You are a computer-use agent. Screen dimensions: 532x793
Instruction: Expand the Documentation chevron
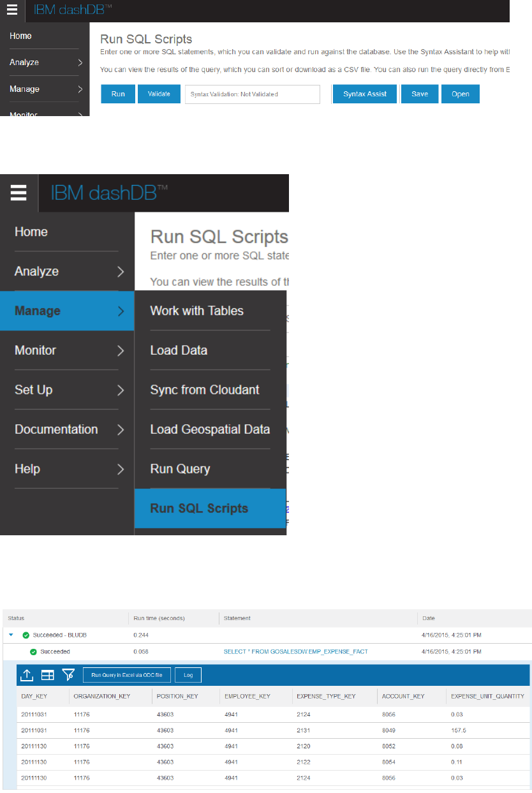pos(121,430)
